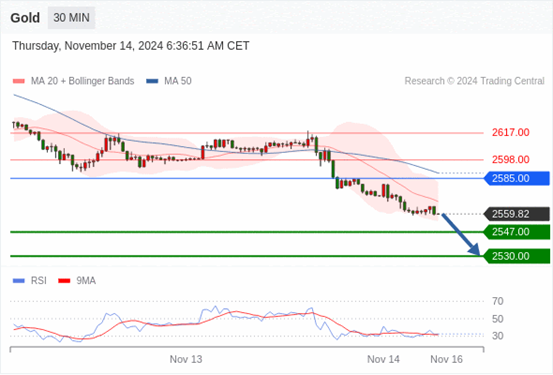The width and height of the screenshot is (553, 375).
Task: Toggle the 9MA legend entry
Action: (x=77, y=281)
